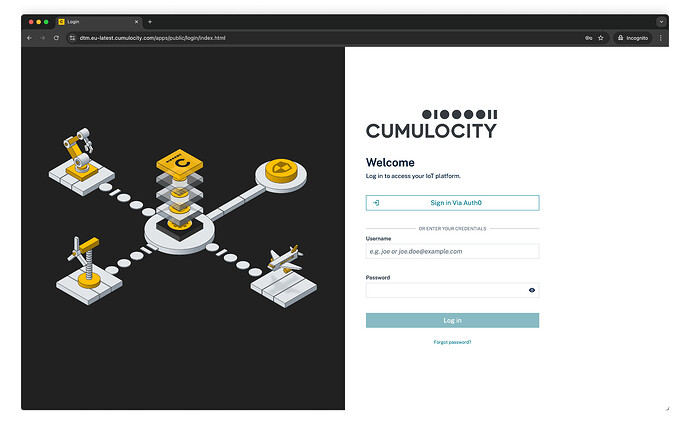Open Chrome three-dot menu
690x437 pixels.
click(x=661, y=38)
